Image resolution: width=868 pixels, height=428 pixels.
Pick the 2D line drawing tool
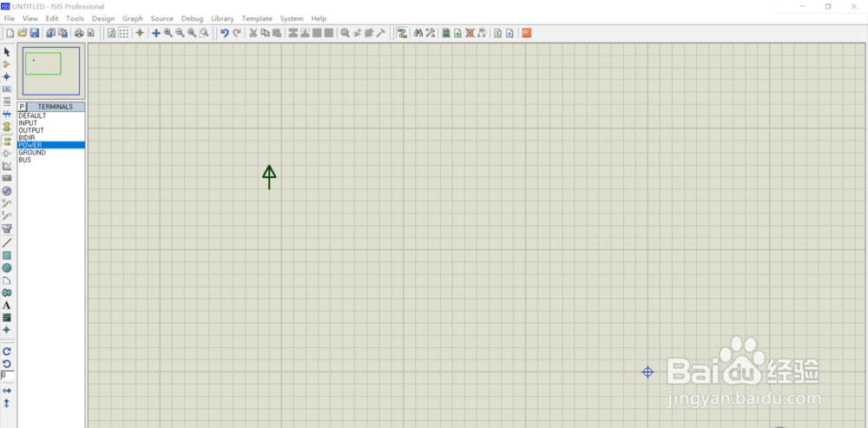(7, 243)
